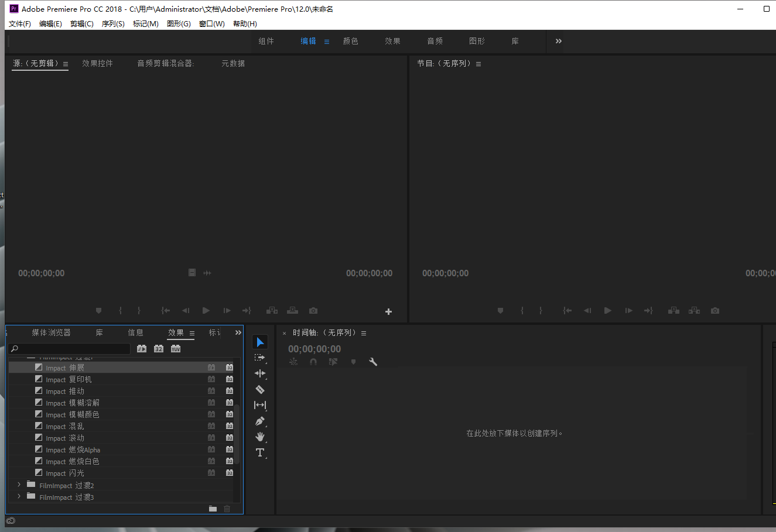Switch to the 库 workspace

[x=515, y=41]
